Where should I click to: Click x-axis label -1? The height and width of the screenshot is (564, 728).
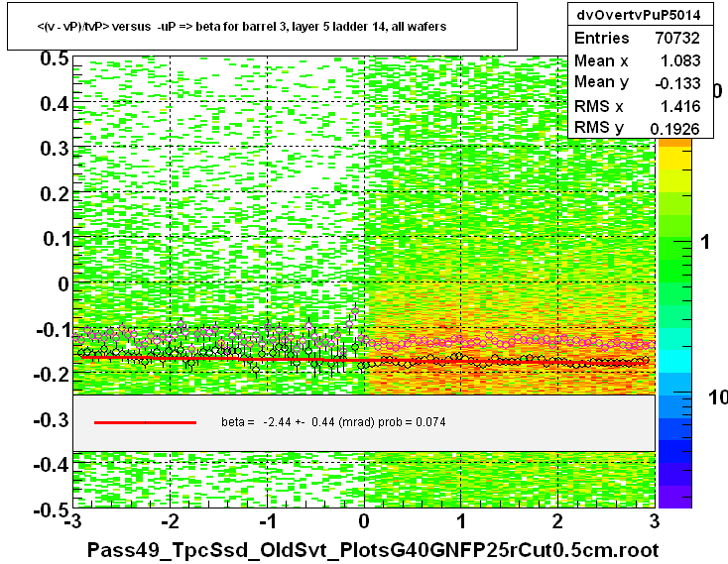(268, 521)
